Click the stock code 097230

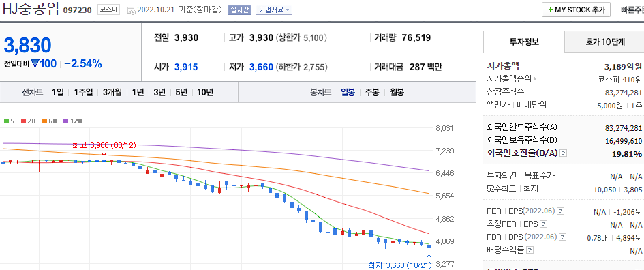tap(77, 10)
